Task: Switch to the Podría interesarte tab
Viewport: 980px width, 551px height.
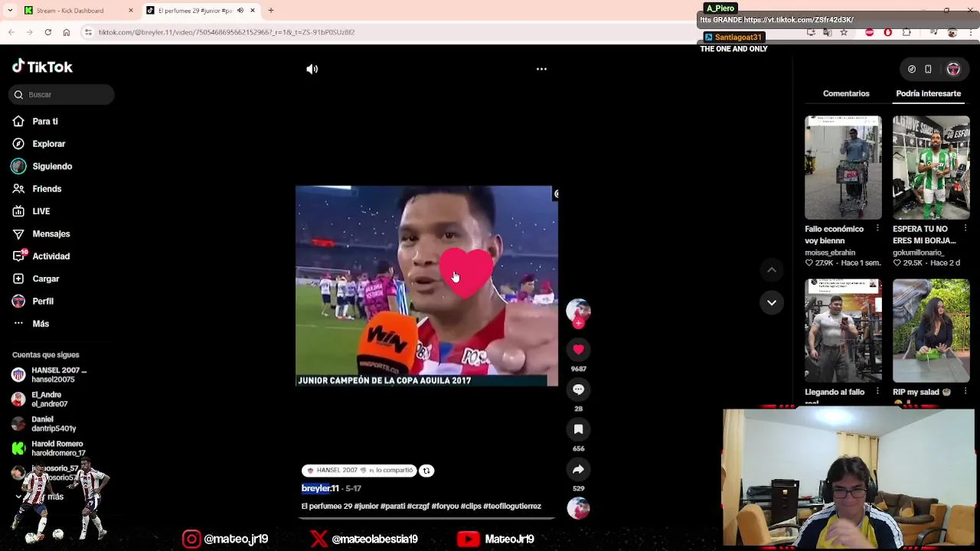Action: [928, 93]
